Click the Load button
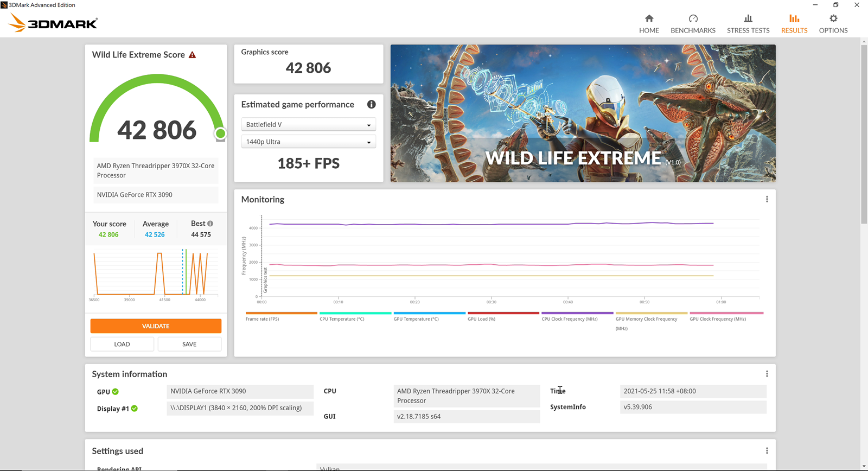 [122, 344]
